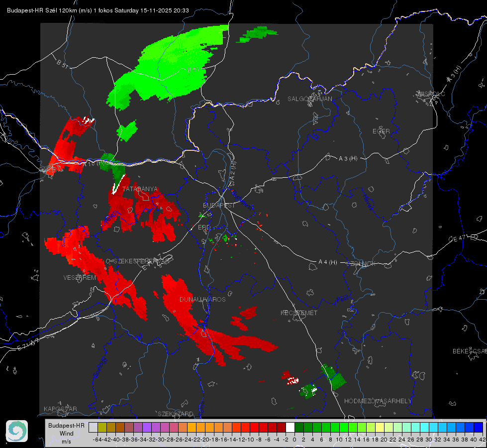Image resolution: width=487 pixels, height=448 pixels.
Task: Select the BÉKÉSCSABA label
Action: coord(470,351)
